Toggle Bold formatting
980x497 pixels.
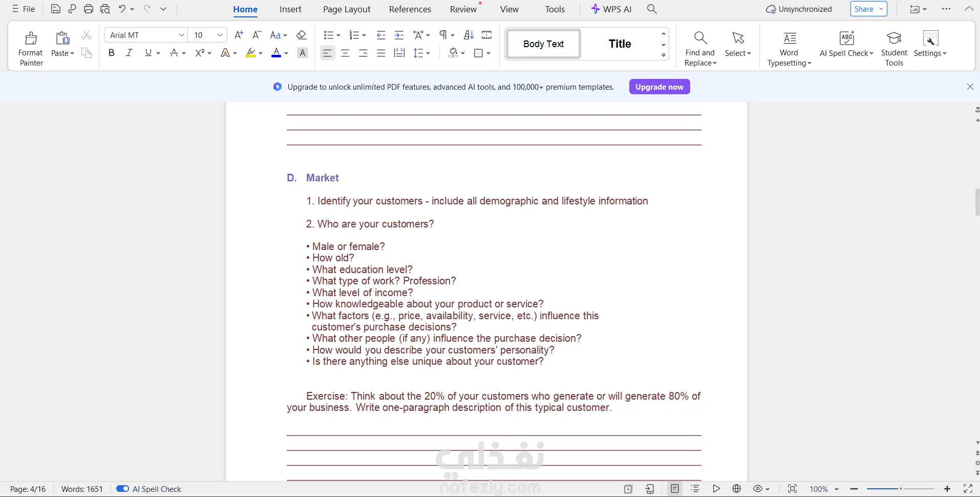(x=112, y=53)
